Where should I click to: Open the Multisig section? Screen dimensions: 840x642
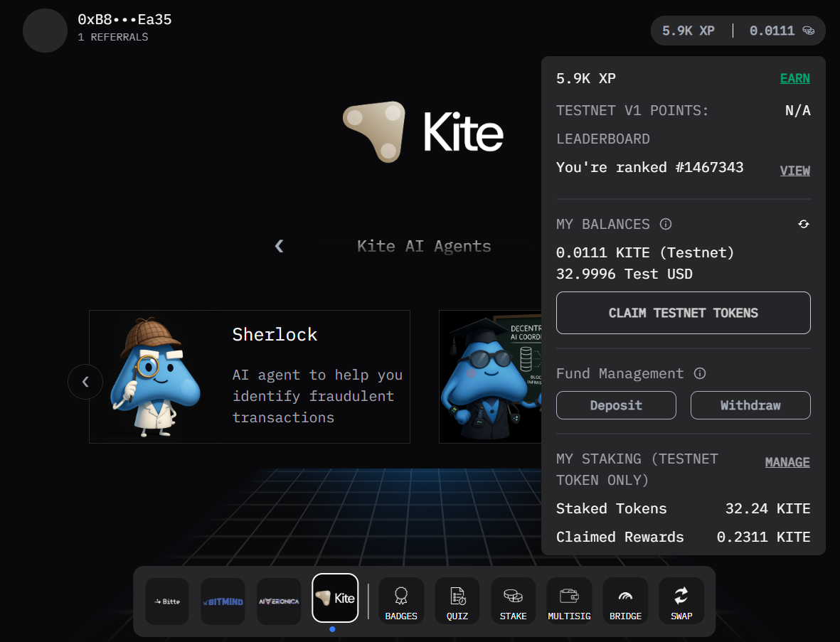569,601
